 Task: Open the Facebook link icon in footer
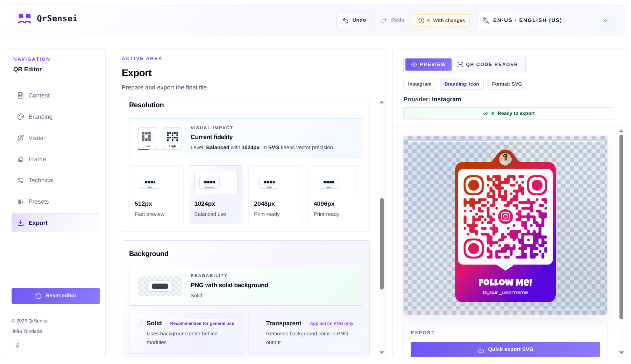(x=17, y=345)
